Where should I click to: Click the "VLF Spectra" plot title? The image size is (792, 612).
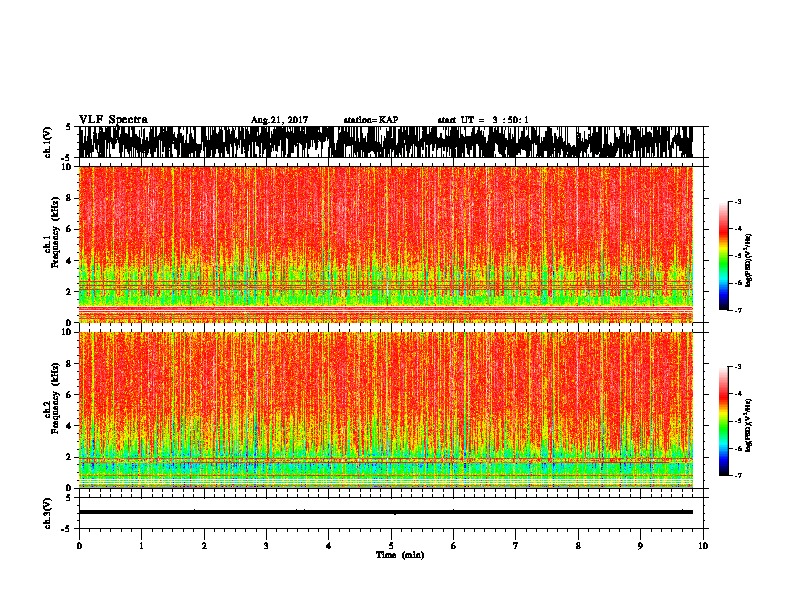pos(114,120)
